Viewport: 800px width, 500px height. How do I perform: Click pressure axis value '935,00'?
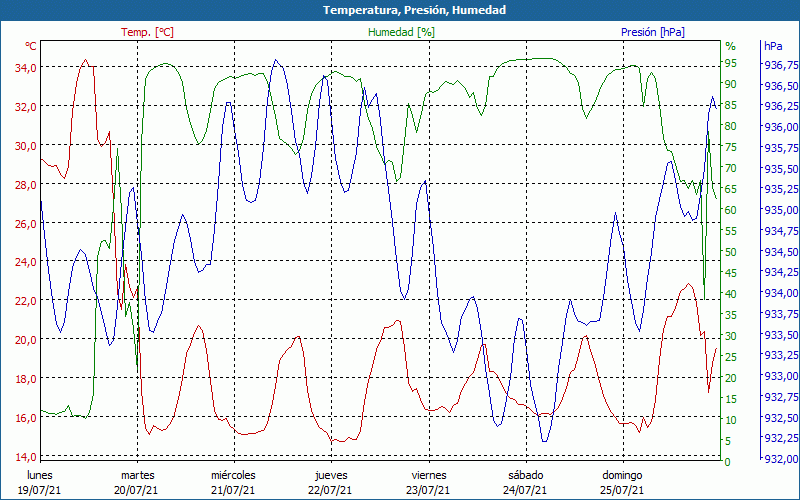click(x=781, y=210)
